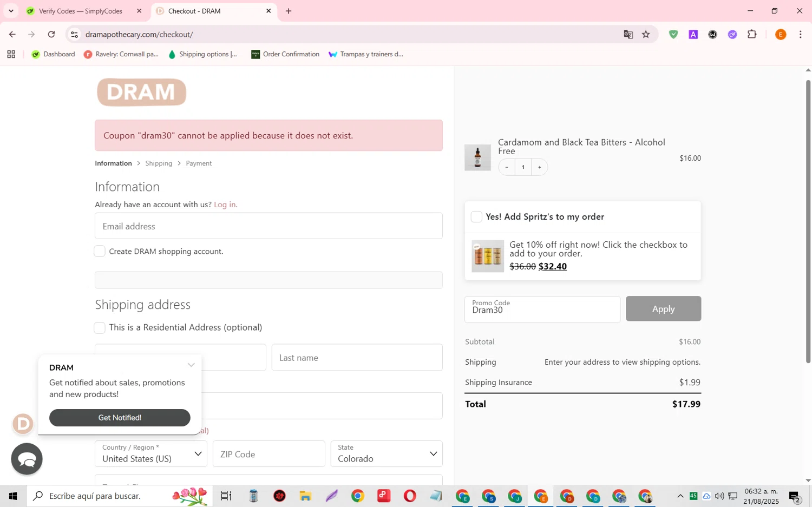Click the Spritz's product thumbnail
The width and height of the screenshot is (812, 507).
pyautogui.click(x=488, y=256)
